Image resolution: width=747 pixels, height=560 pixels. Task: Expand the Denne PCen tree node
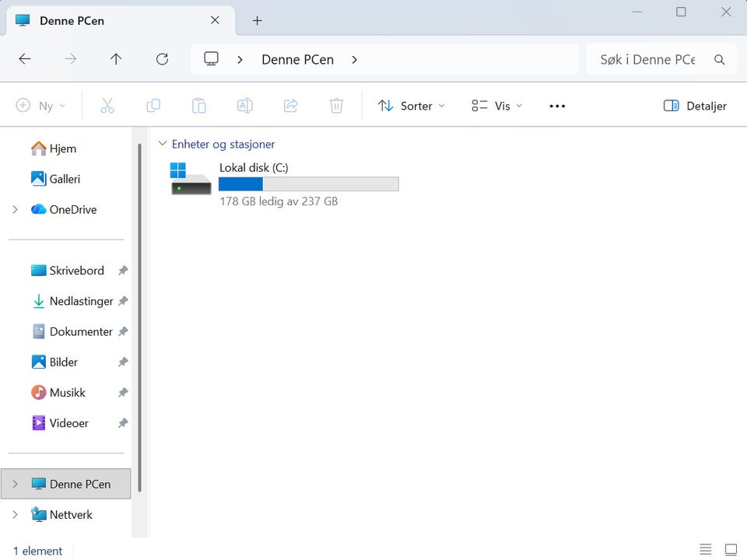[16, 484]
